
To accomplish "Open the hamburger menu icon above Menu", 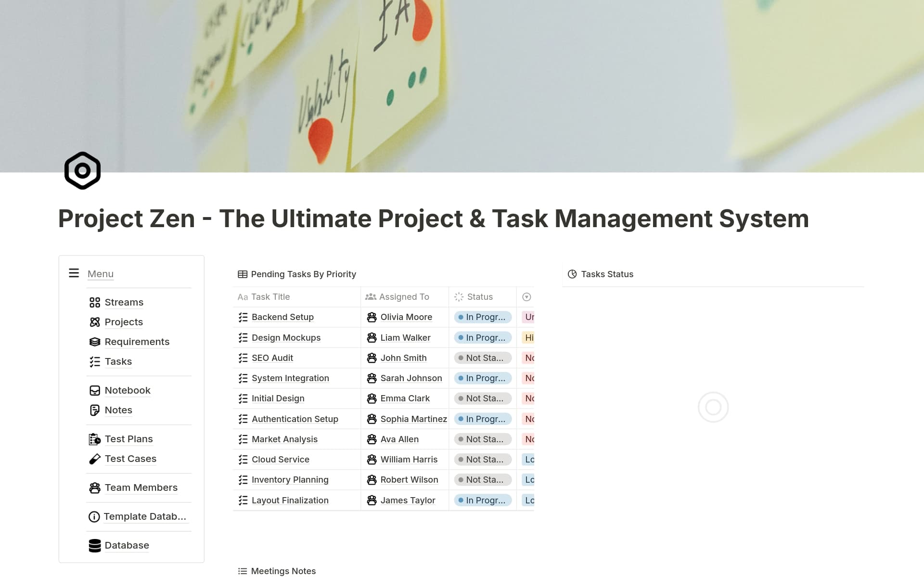I will pos(73,273).
